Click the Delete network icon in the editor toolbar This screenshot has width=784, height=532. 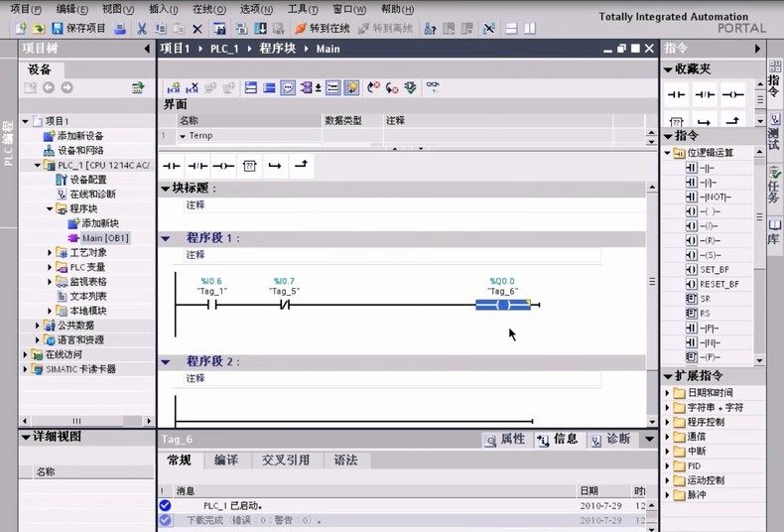tap(192, 88)
